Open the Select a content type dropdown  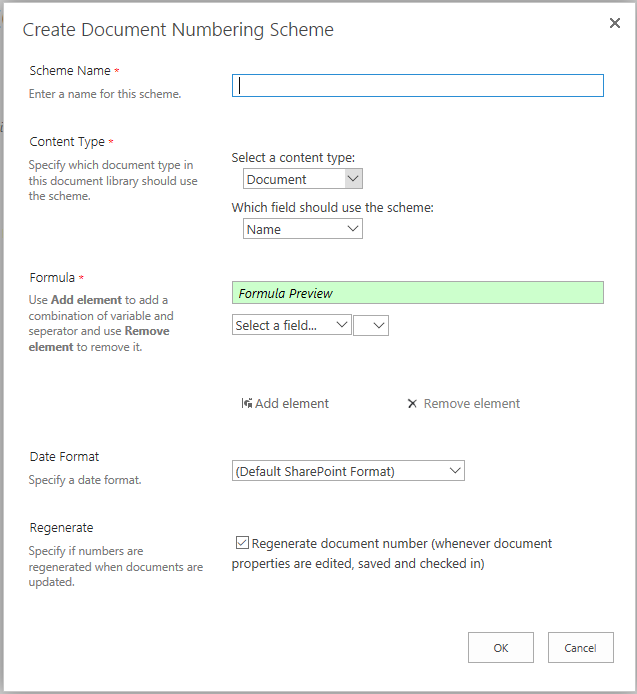(x=303, y=179)
